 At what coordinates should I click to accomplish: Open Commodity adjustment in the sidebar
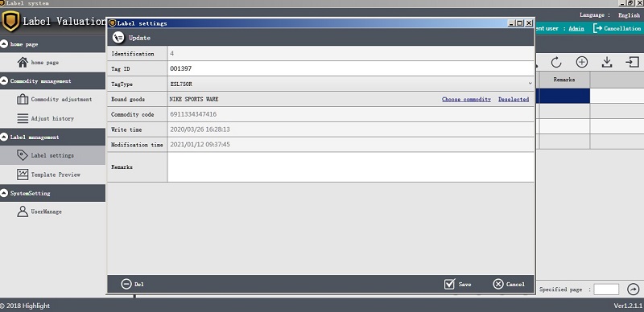pyautogui.click(x=62, y=100)
